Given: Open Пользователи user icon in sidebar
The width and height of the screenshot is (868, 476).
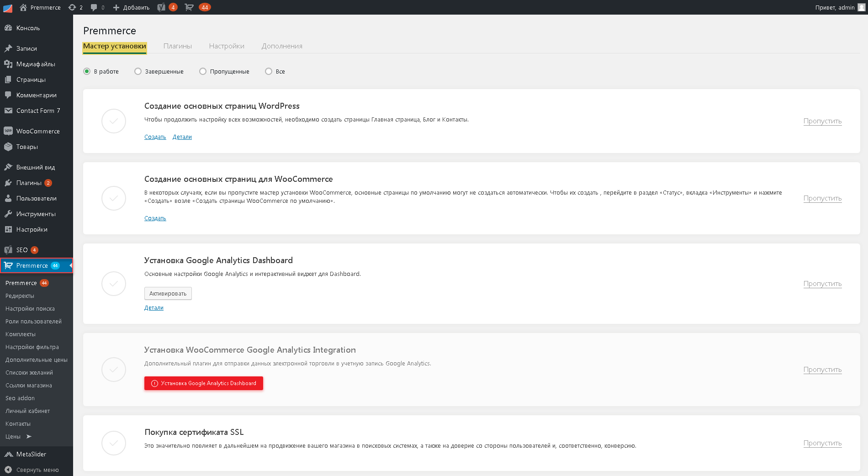Looking at the screenshot, I should click(8, 198).
